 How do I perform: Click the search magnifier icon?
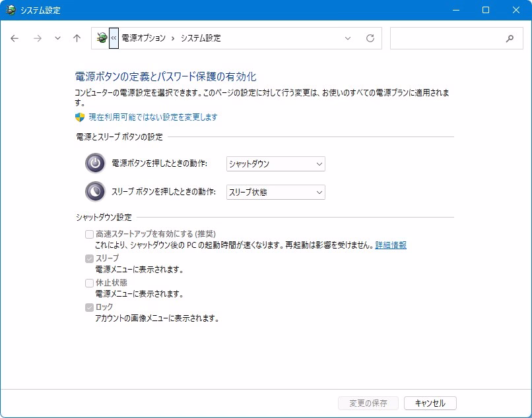pos(510,38)
